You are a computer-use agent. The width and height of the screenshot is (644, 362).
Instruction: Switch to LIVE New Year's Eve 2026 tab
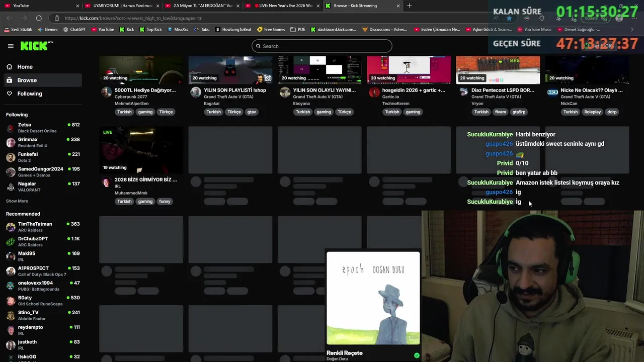282,6
